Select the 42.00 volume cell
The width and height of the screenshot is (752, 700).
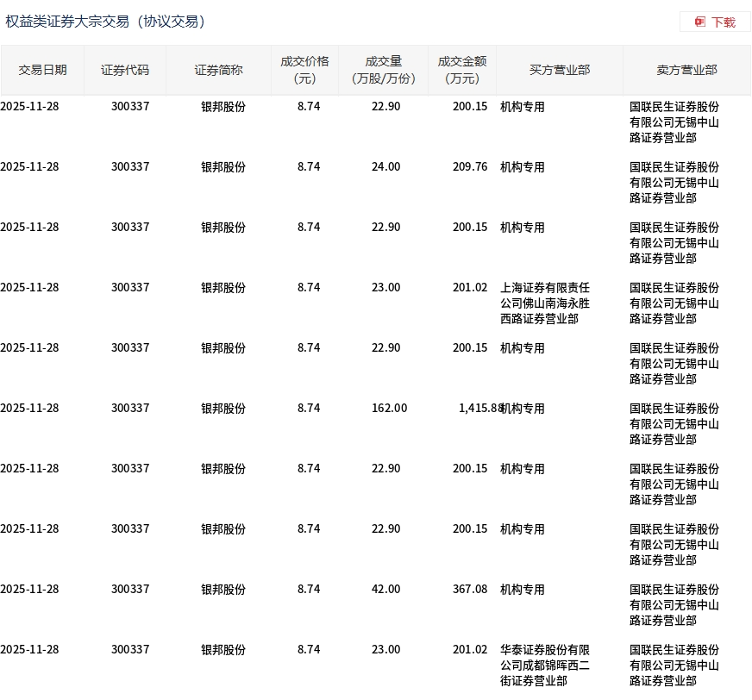pos(385,589)
